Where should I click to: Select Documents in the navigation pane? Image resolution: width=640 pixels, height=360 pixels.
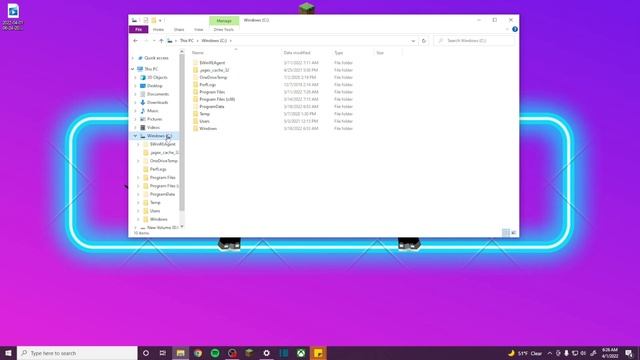click(158, 94)
